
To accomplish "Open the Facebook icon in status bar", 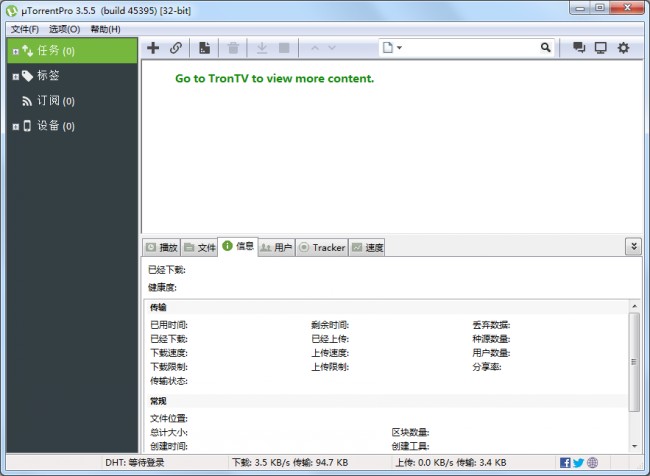I will pos(565,462).
